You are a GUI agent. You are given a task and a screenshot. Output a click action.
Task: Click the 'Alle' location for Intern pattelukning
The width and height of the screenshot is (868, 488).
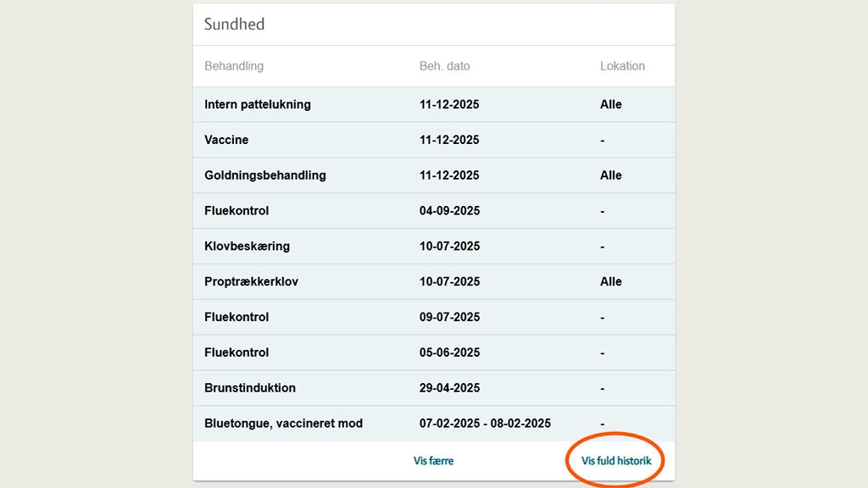[610, 104]
